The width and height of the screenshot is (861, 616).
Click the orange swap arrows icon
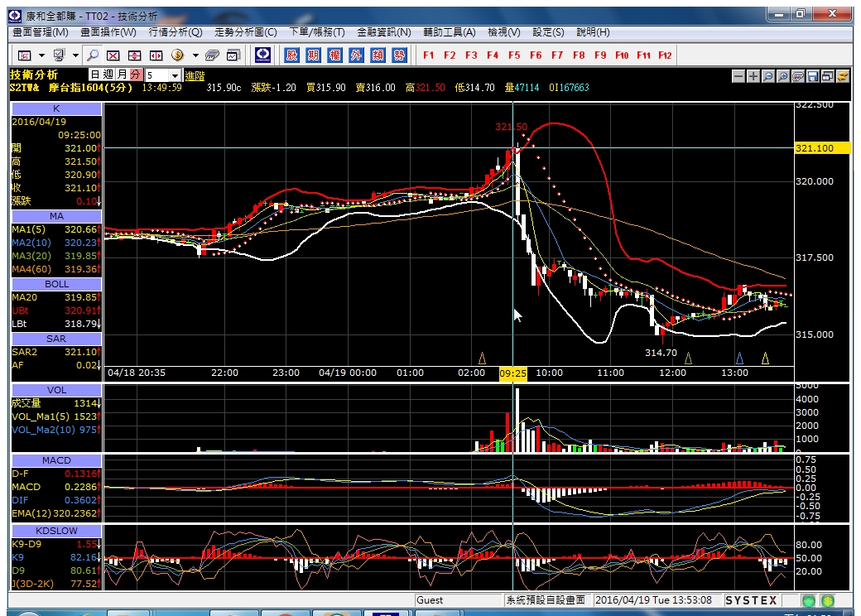842,76
